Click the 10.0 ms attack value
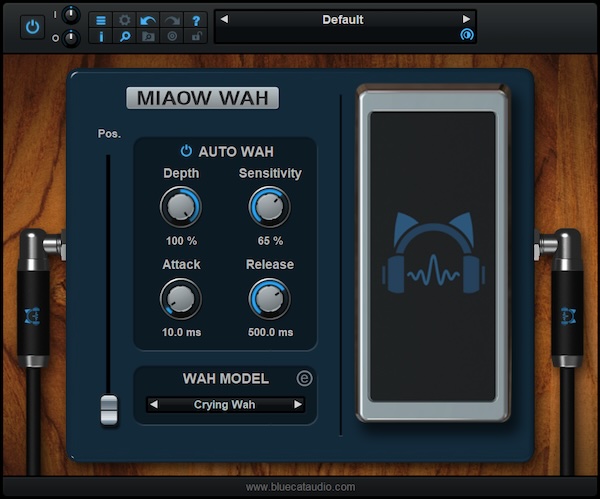Viewport: 600px width, 499px height. (x=181, y=332)
